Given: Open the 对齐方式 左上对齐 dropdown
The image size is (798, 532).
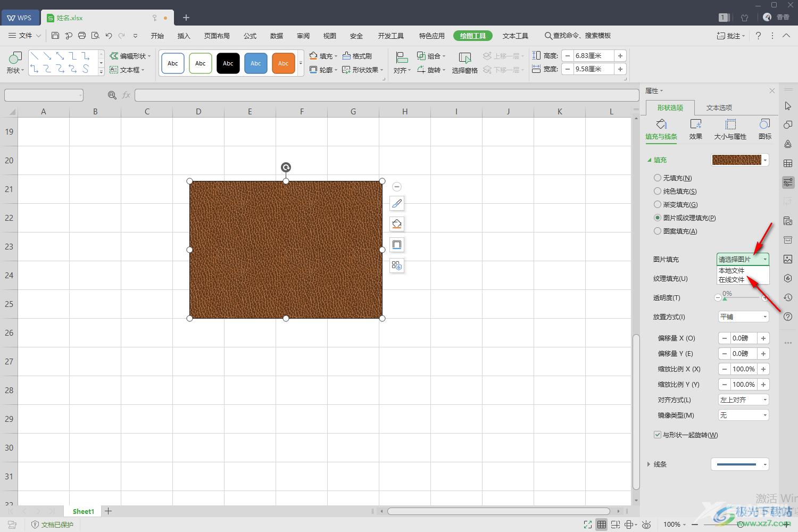Looking at the screenshot, I should tap(743, 400).
